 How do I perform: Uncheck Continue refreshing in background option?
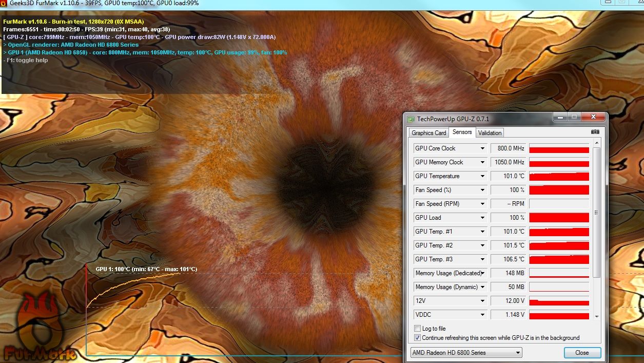[417, 338]
